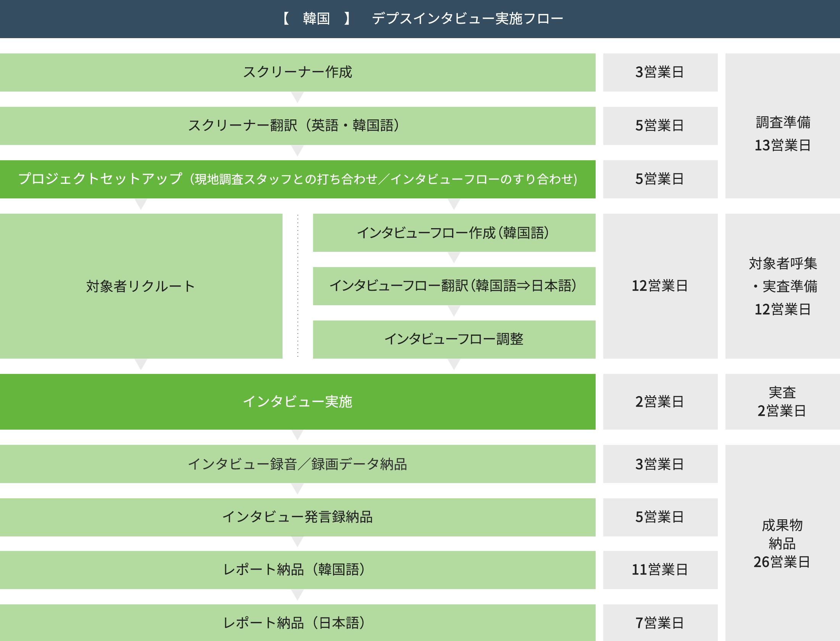Viewport: 840px width, 641px height.
Task: Click the 調査準備 13営業日 summary cell
Action: 782,133
